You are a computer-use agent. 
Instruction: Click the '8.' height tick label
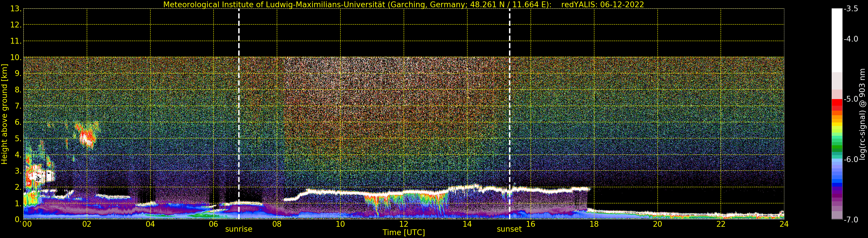(18, 90)
